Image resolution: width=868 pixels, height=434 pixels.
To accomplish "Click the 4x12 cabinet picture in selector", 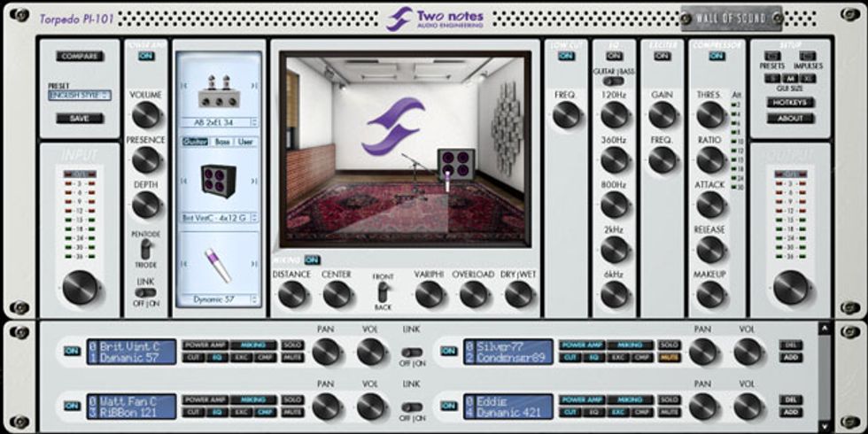I will 218,181.
